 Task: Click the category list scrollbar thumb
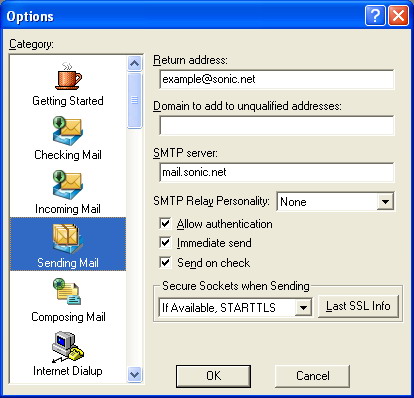[x=135, y=100]
